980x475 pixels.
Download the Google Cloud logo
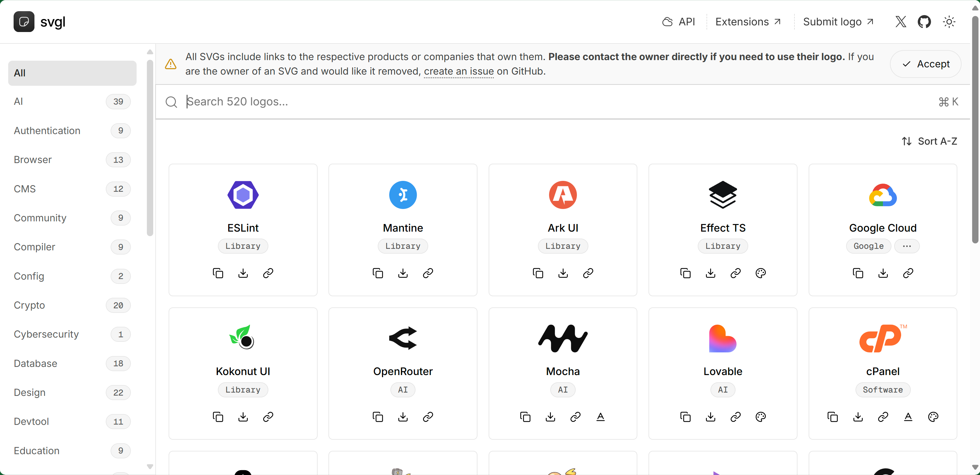[883, 273]
